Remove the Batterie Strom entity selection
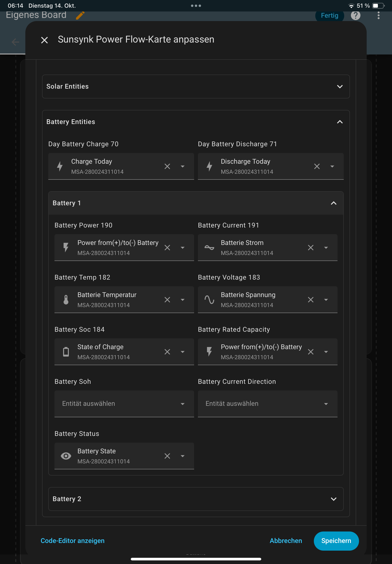The image size is (392, 564). coord(310,248)
